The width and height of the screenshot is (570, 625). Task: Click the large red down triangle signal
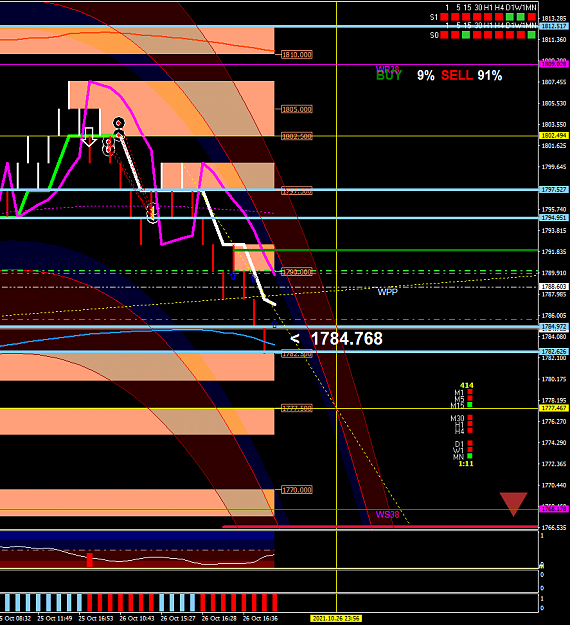tap(513, 504)
